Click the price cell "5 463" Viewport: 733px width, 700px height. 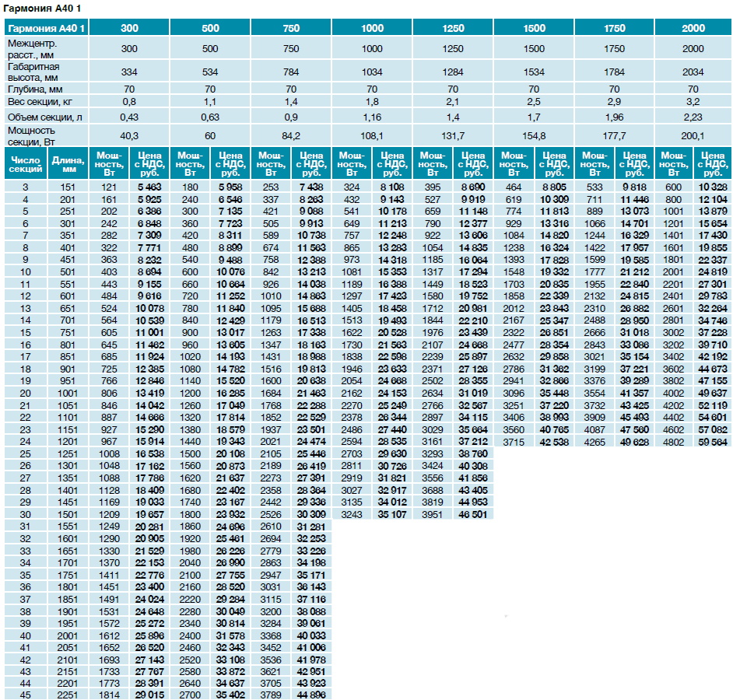point(149,187)
